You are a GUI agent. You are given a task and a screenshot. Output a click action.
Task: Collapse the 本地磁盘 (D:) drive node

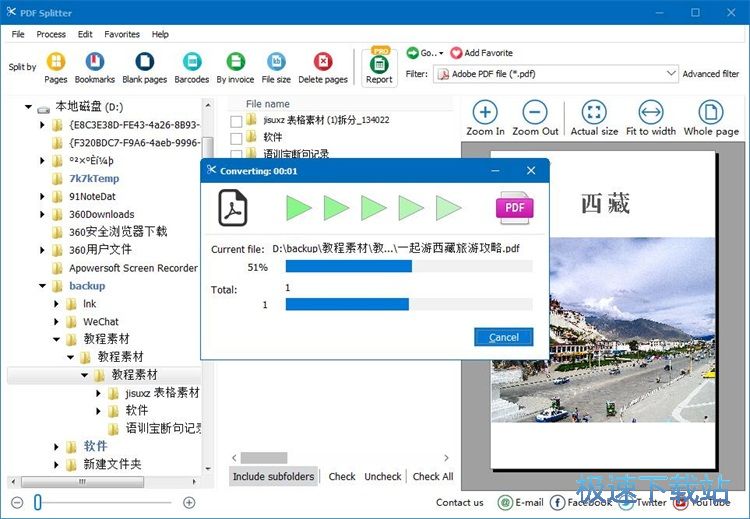(x=29, y=107)
